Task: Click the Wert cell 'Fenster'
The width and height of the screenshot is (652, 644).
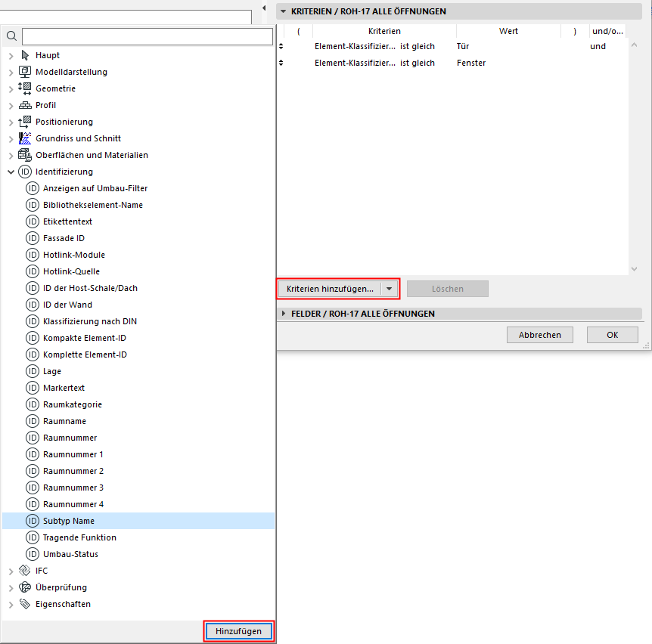Action: pos(471,63)
